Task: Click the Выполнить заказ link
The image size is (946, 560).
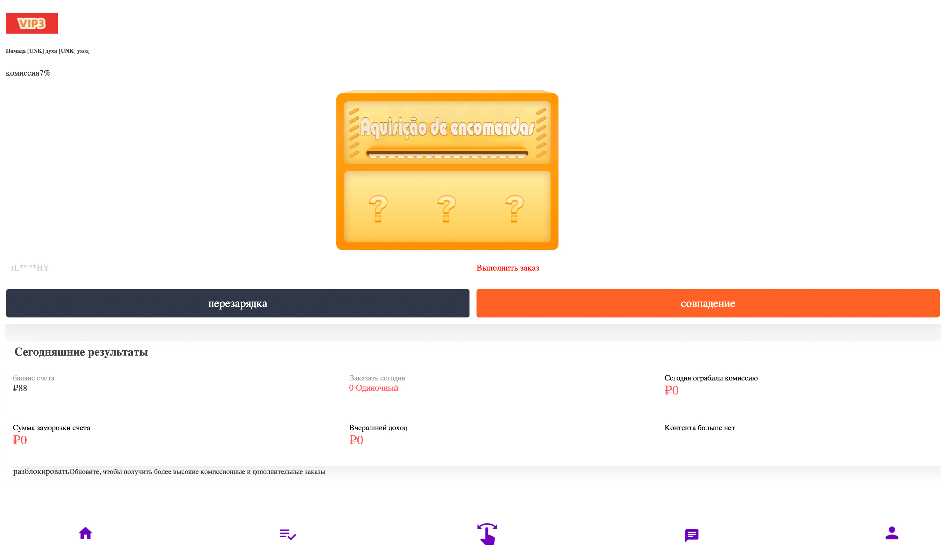Action: (508, 267)
